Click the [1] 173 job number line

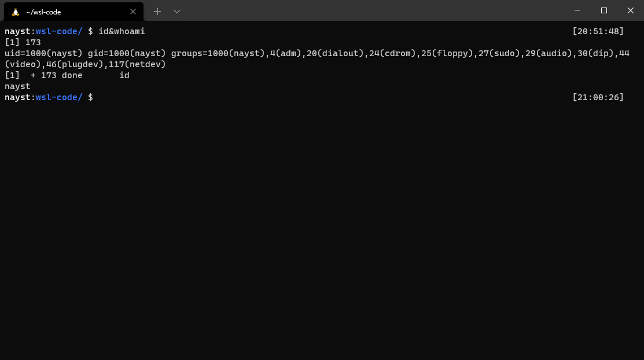click(23, 42)
